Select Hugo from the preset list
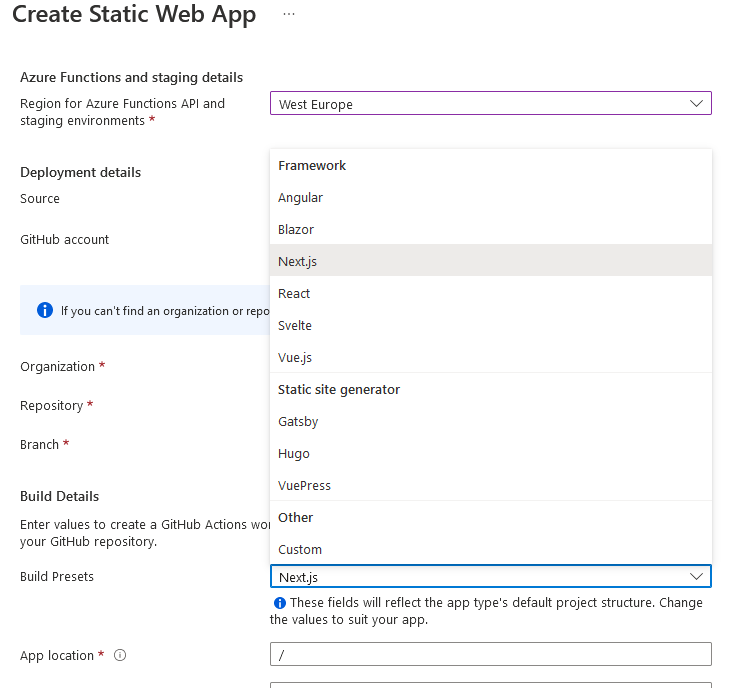Image resolution: width=733 pixels, height=688 pixels. [x=294, y=453]
